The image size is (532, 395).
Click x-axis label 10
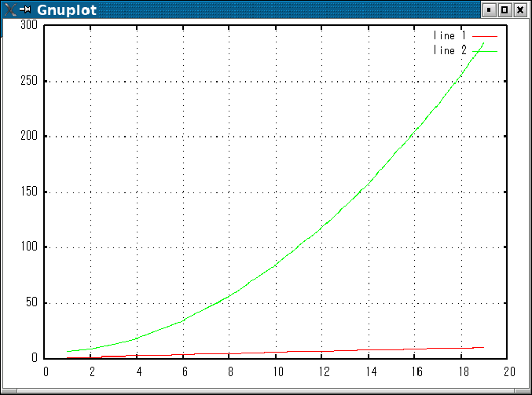click(278, 371)
